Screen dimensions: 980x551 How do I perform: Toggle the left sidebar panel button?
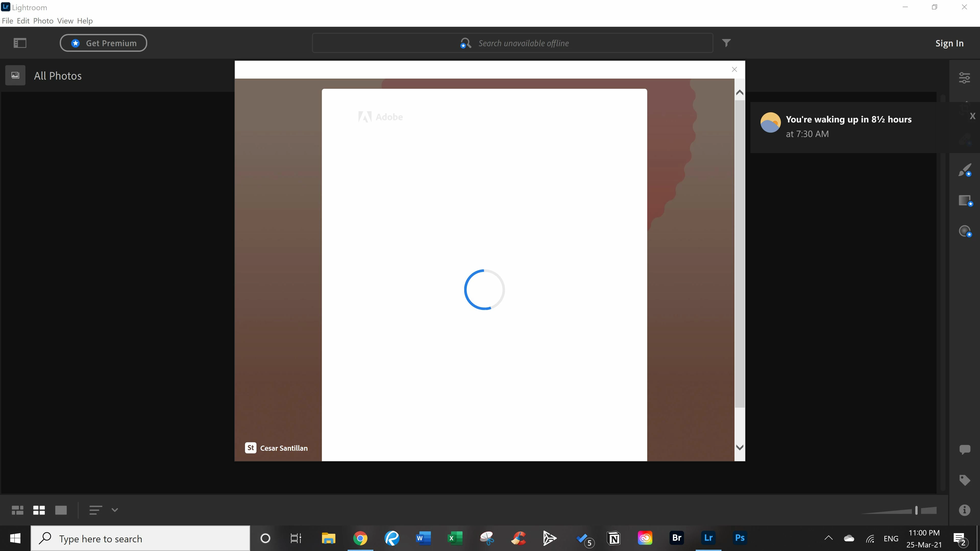click(x=20, y=43)
